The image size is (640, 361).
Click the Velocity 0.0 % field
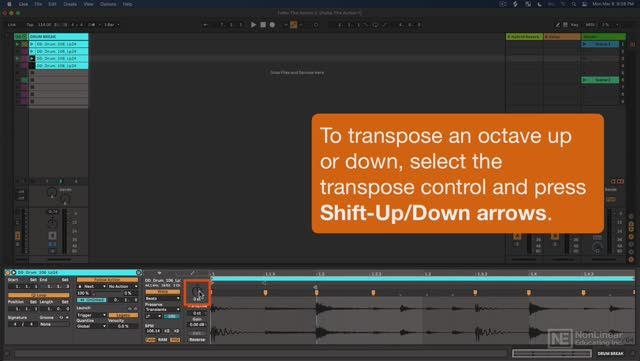click(x=123, y=326)
